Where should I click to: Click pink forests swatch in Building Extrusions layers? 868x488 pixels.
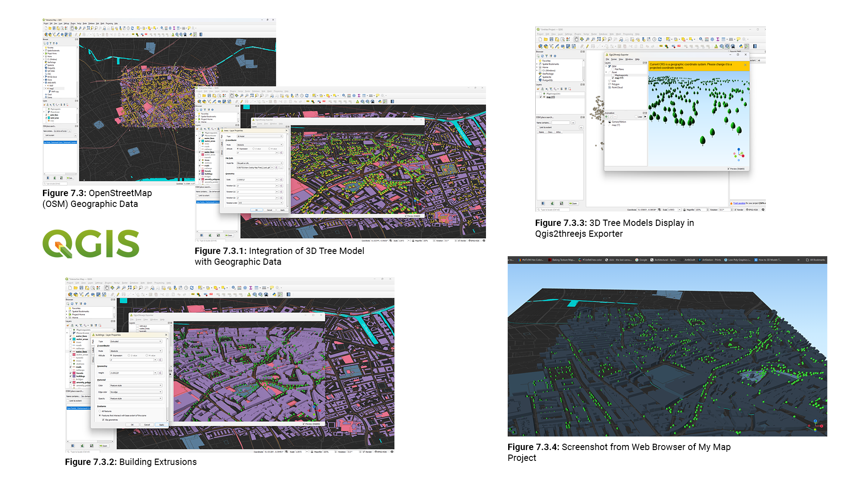click(74, 373)
